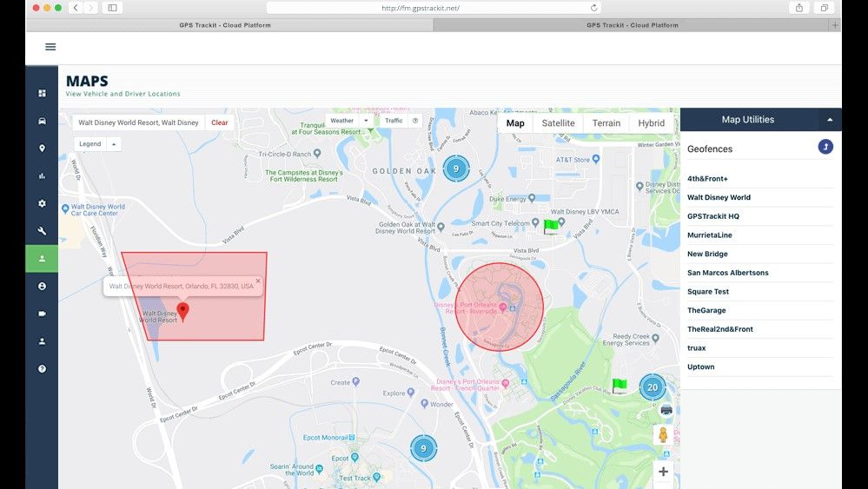Image resolution: width=868 pixels, height=489 pixels.
Task: Click the print map icon
Action: (666, 410)
